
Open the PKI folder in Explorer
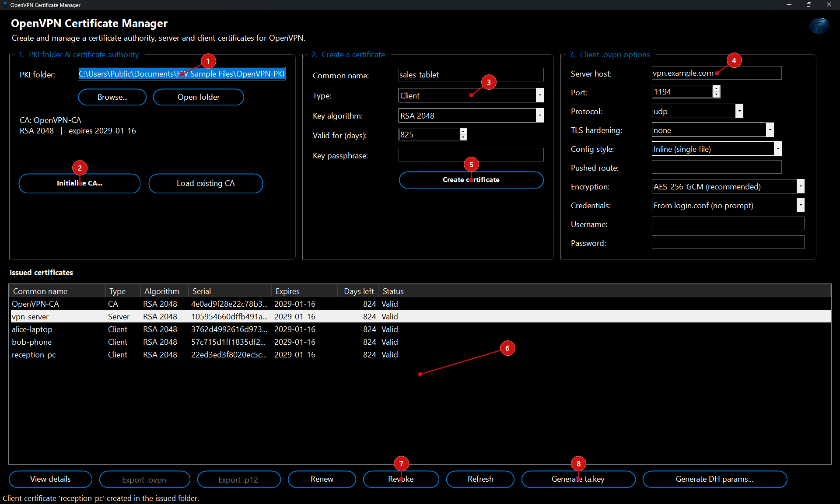pos(198,97)
